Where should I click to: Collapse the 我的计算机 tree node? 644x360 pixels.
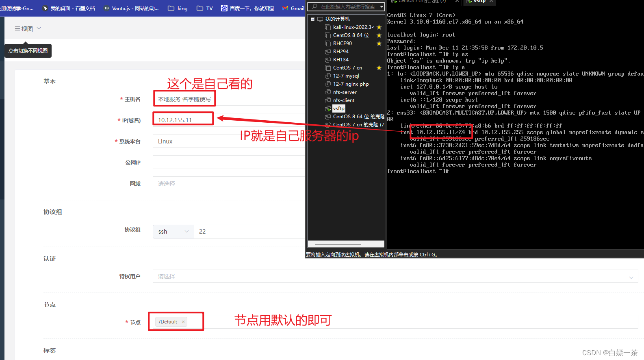(312, 19)
